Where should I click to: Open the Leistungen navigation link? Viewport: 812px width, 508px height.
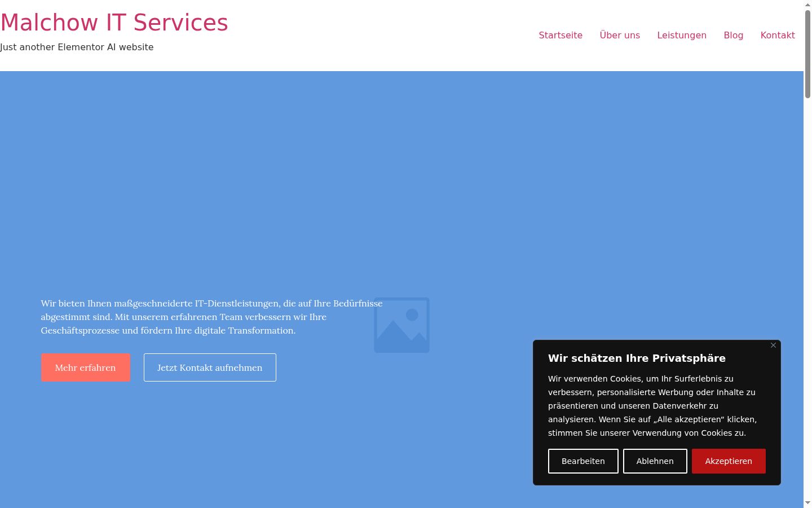tap(682, 35)
